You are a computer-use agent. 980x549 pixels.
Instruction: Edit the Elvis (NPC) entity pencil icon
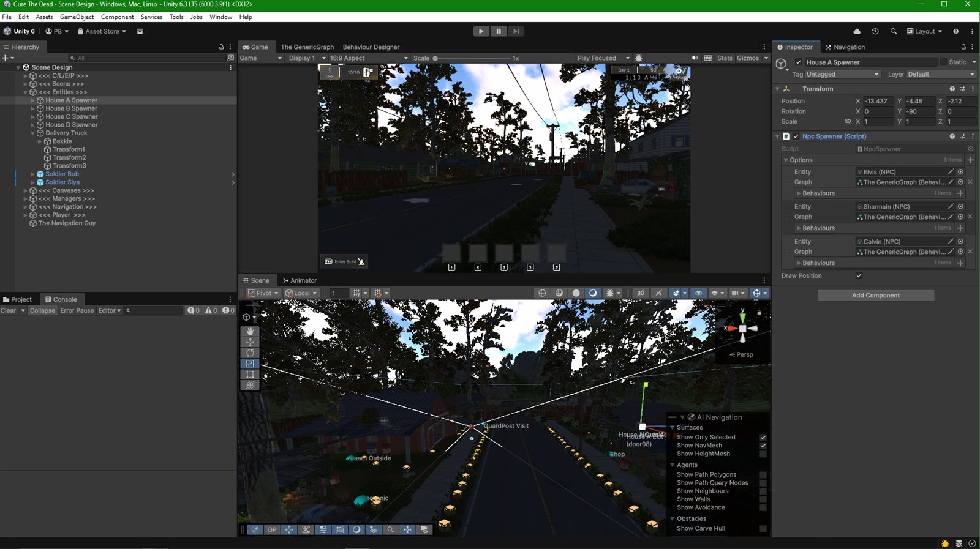[951, 172]
